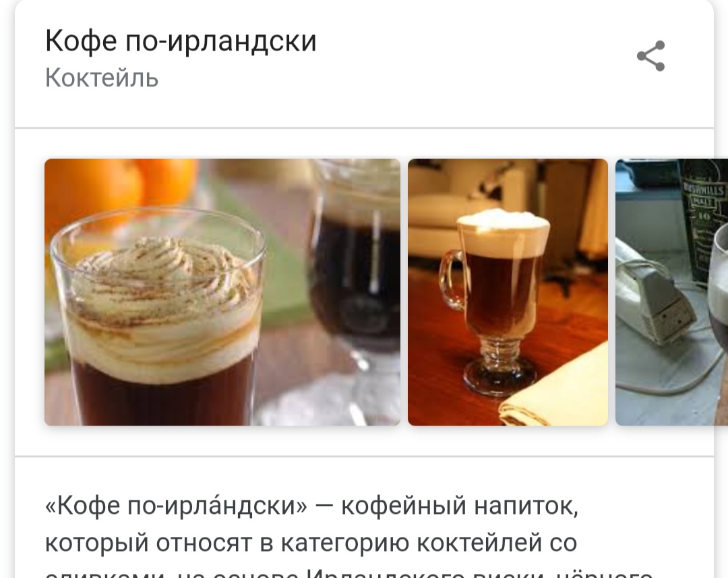Image resolution: width=728 pixels, height=578 pixels.
Task: Tap the glass mug handle in middle photo
Action: 451,280
